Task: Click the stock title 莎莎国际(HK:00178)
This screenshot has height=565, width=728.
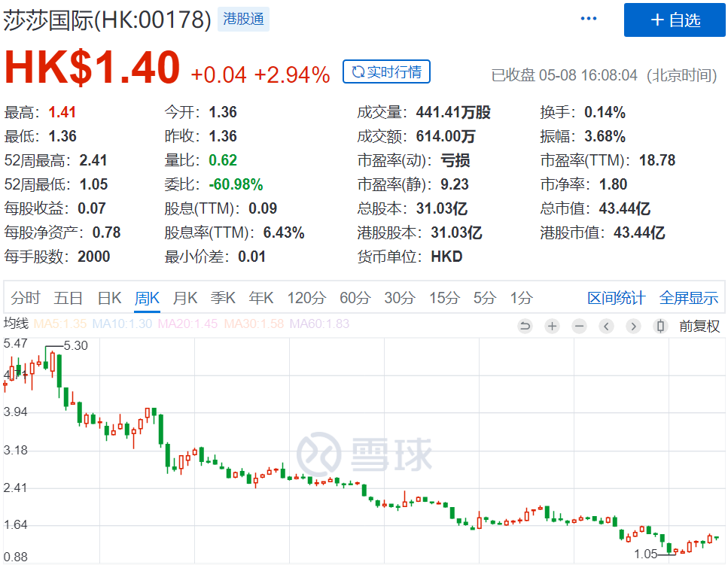Action: pos(107,20)
